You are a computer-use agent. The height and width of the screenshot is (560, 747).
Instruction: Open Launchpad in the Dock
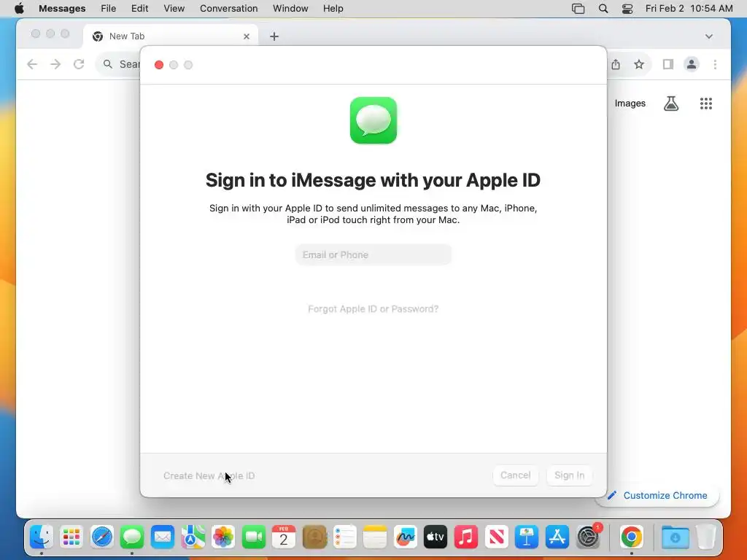click(71, 537)
